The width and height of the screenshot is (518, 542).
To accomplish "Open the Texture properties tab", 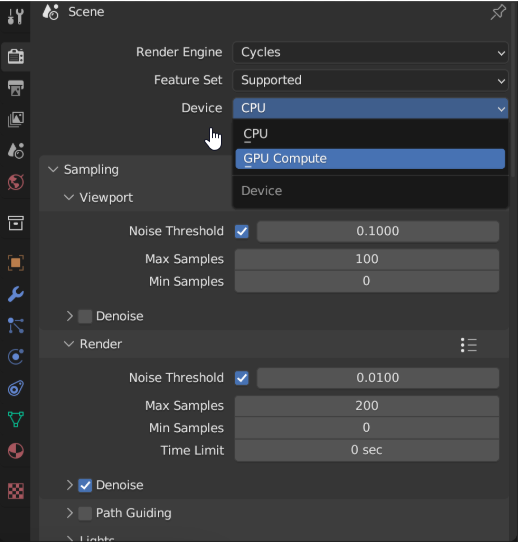I will click(x=16, y=491).
